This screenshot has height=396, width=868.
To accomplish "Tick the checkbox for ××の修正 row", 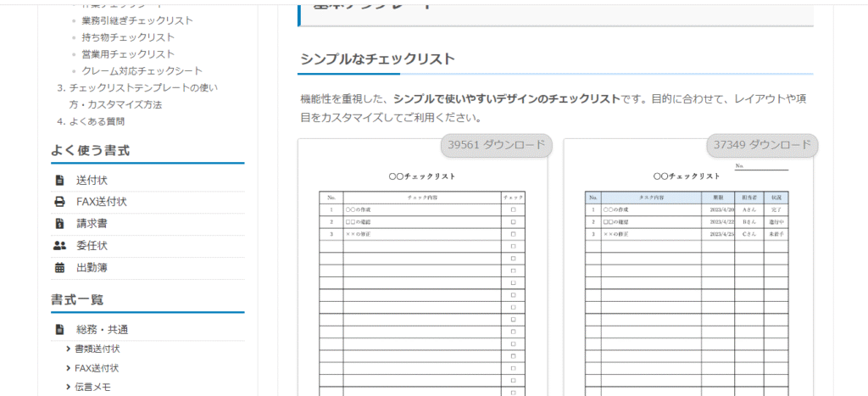I will (x=513, y=234).
